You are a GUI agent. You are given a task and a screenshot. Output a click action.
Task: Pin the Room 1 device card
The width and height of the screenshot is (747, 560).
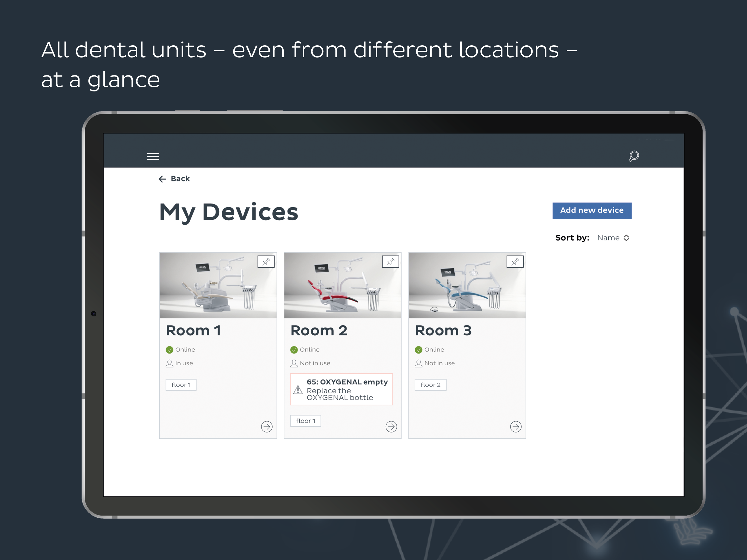(266, 262)
